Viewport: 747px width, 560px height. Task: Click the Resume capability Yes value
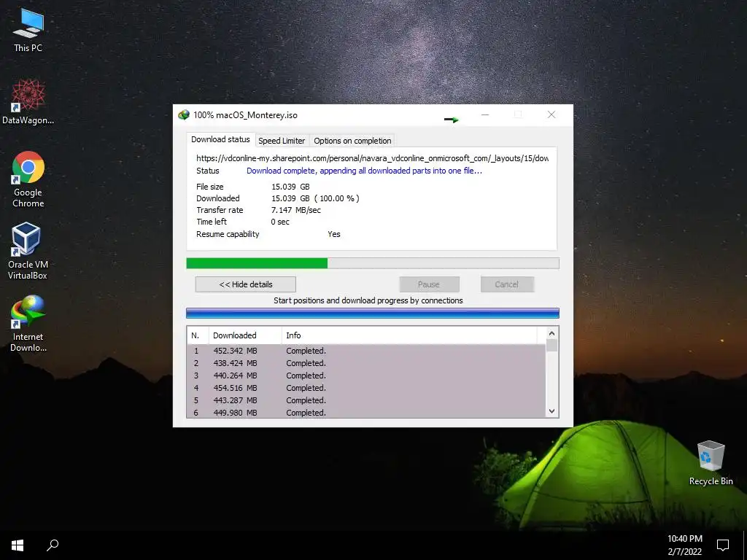[x=334, y=234]
